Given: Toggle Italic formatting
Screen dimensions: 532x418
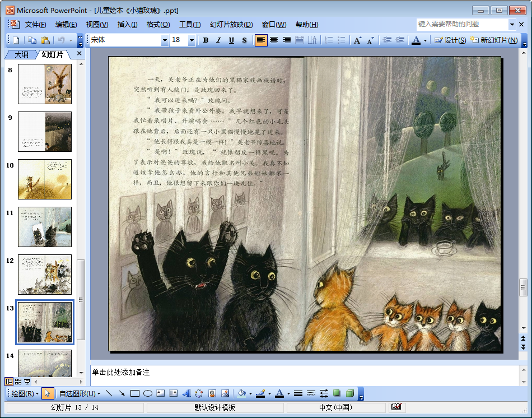Looking at the screenshot, I should 218,40.
